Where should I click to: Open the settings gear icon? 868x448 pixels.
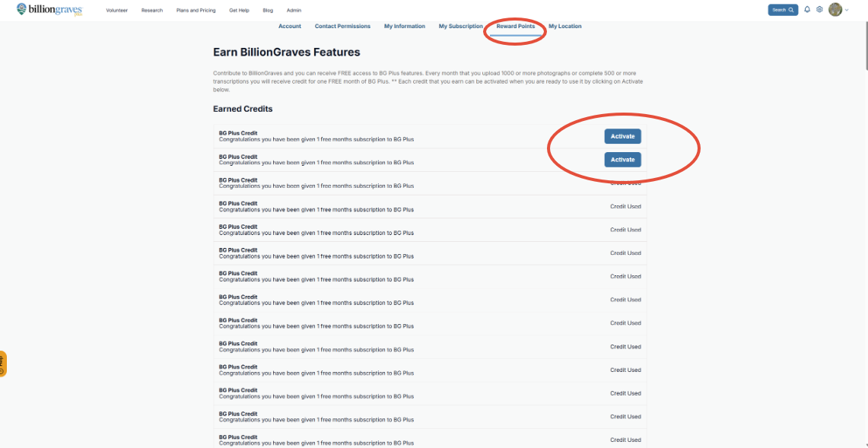(x=820, y=9)
